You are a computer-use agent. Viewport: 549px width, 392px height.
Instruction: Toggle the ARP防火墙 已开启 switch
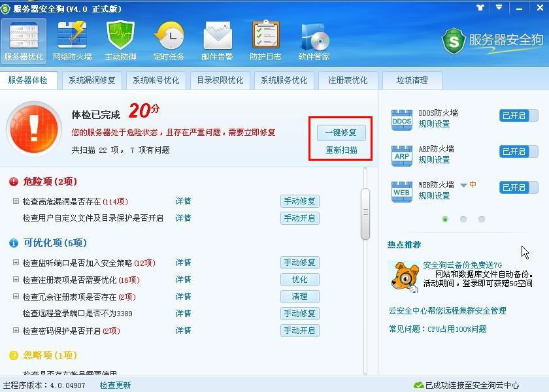518,152
